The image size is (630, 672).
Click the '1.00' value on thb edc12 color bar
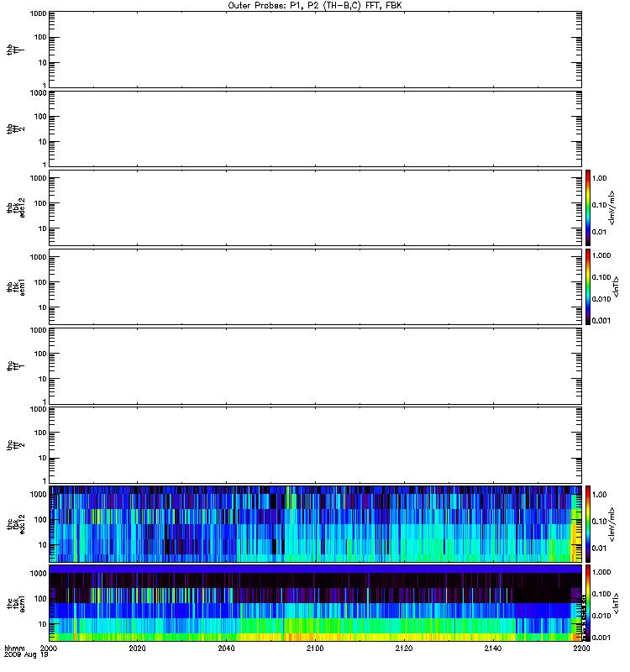pos(599,178)
